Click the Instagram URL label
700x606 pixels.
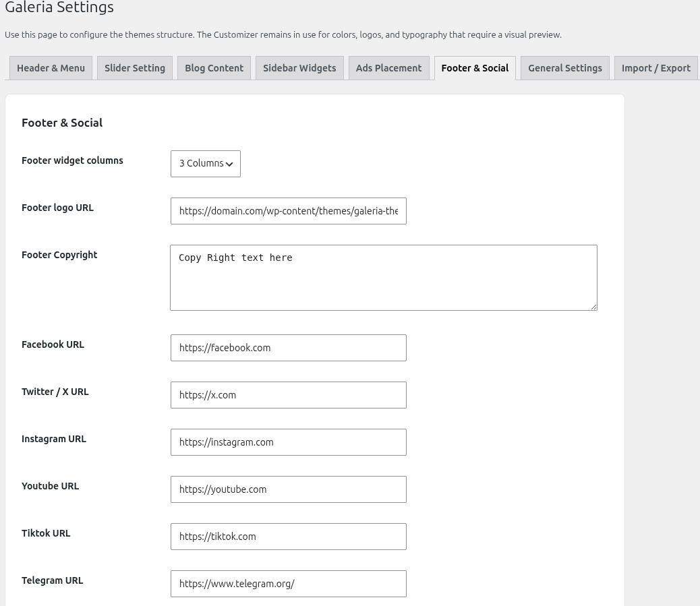pos(54,439)
